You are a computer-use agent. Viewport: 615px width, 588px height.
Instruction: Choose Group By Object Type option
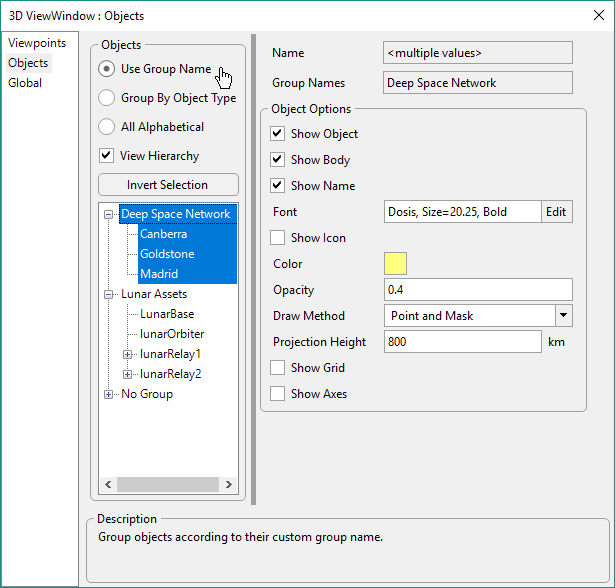(x=106, y=98)
